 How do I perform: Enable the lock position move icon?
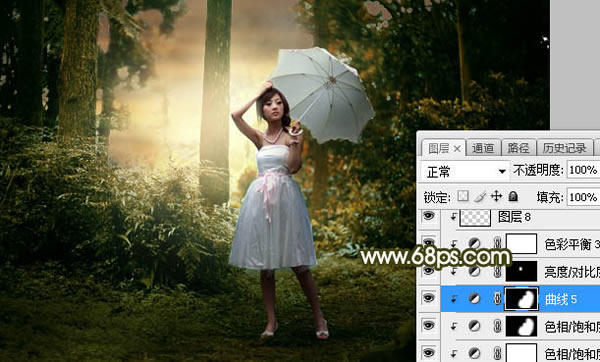(496, 196)
